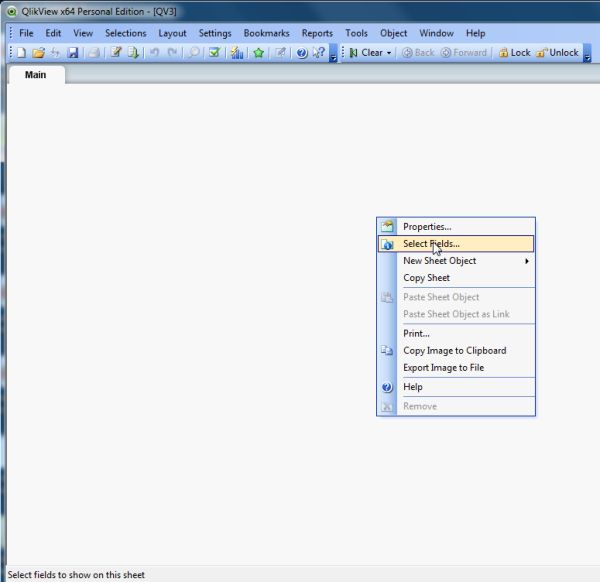Click the Reload script toolbar icon
The height and width of the screenshot is (582, 600).
click(133, 52)
